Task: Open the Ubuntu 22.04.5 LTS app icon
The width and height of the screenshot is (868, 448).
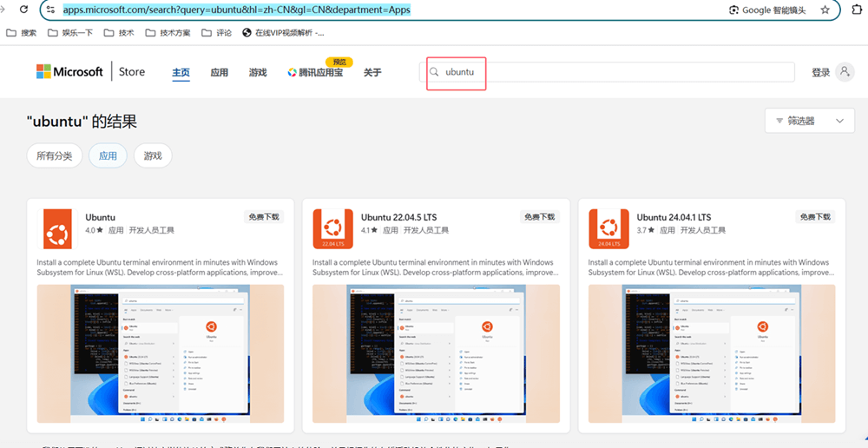Action: coord(333,228)
